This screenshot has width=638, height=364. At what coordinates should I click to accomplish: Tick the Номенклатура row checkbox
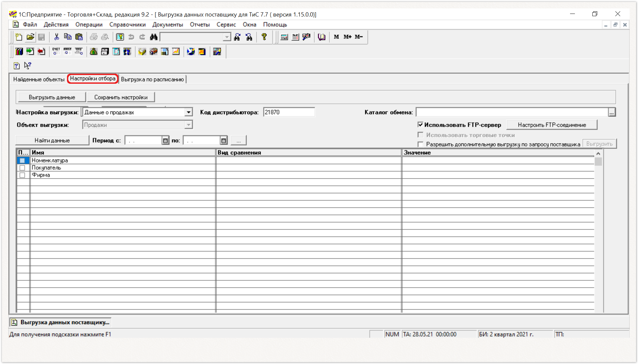coord(22,160)
